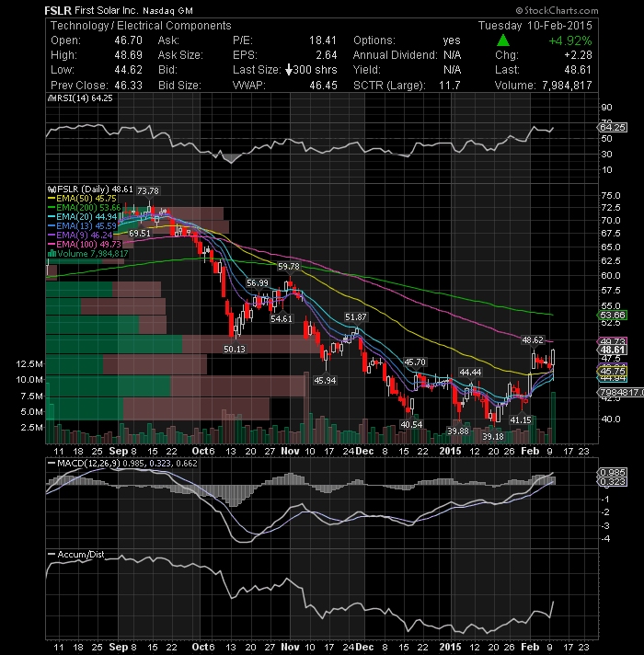Click the latest price candlestick near Feb 9

pos(553,364)
